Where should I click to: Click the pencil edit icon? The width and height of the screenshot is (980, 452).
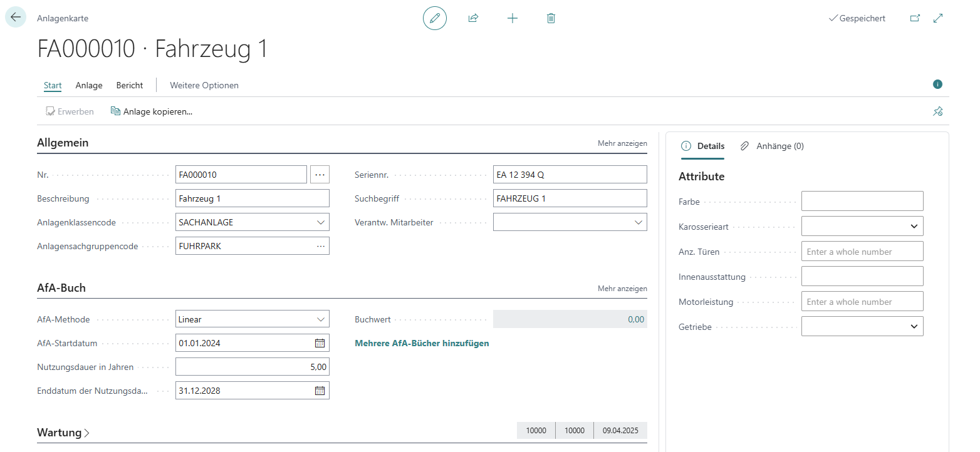point(435,18)
